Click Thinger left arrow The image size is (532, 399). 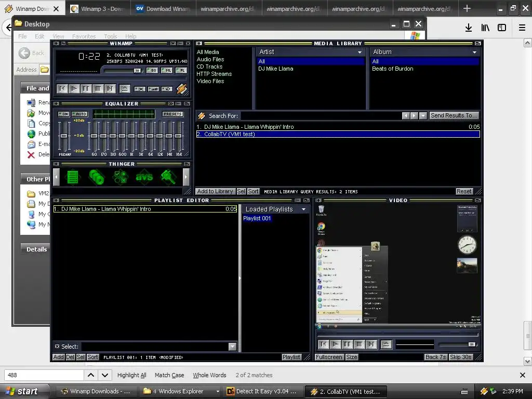56,177
